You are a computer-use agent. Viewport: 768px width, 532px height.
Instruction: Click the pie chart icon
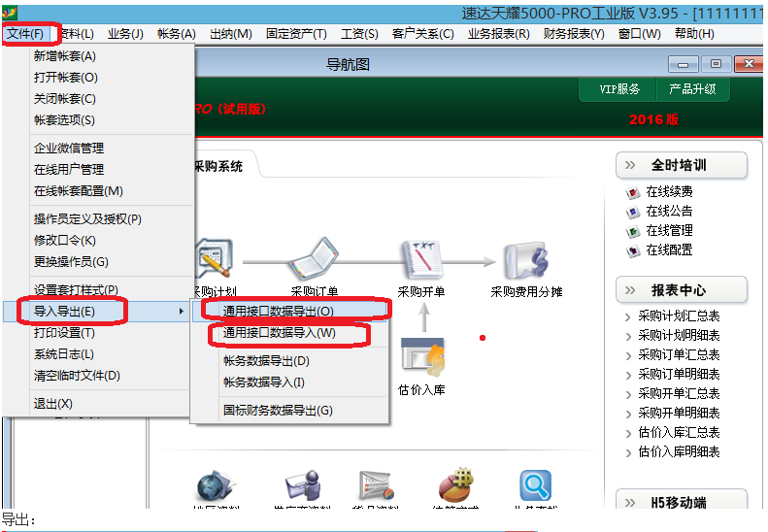(x=456, y=484)
